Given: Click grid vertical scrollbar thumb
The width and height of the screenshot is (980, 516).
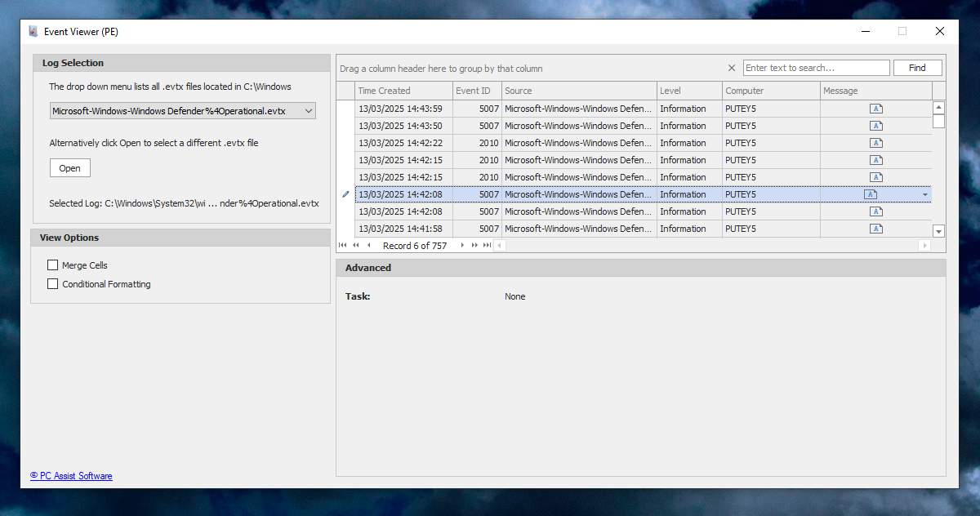Looking at the screenshot, I should (939, 122).
